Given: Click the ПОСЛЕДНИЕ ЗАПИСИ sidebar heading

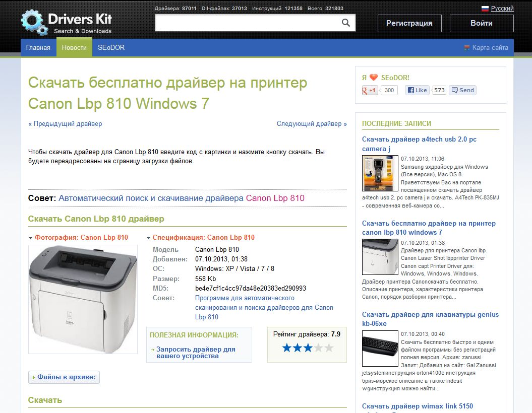Looking at the screenshot, I should [397, 124].
